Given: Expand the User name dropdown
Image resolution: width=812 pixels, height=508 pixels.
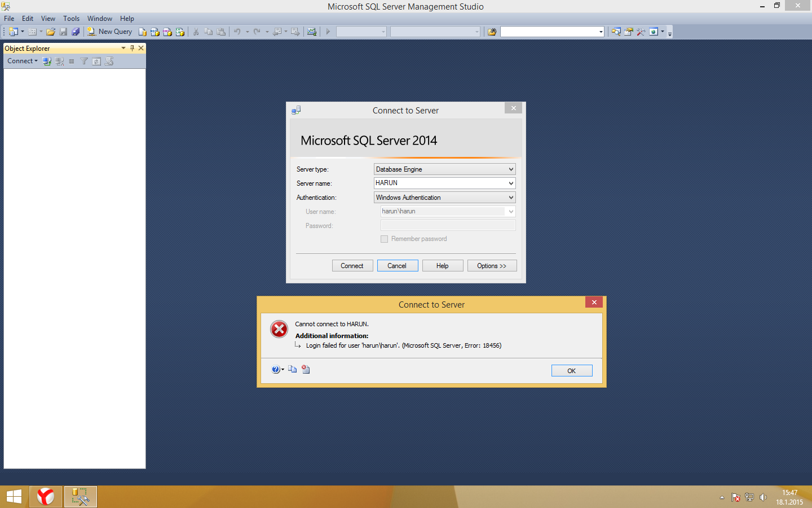Looking at the screenshot, I should [x=511, y=212].
